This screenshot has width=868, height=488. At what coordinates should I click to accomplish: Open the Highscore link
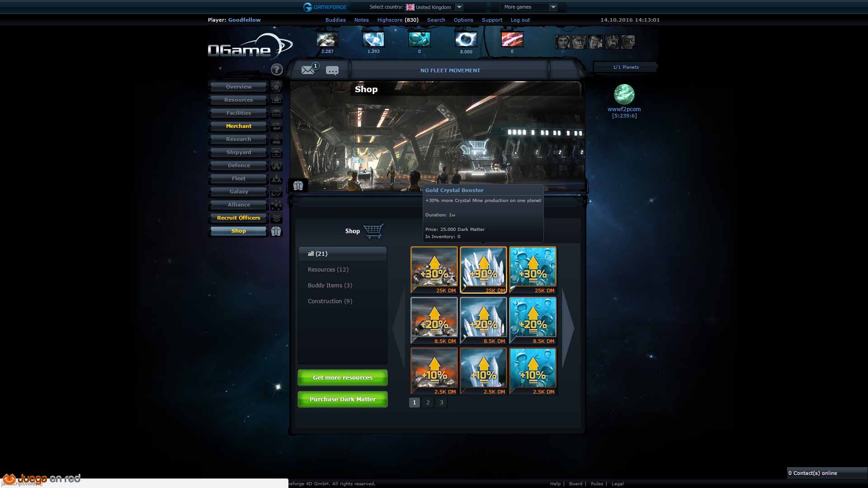pyautogui.click(x=390, y=20)
